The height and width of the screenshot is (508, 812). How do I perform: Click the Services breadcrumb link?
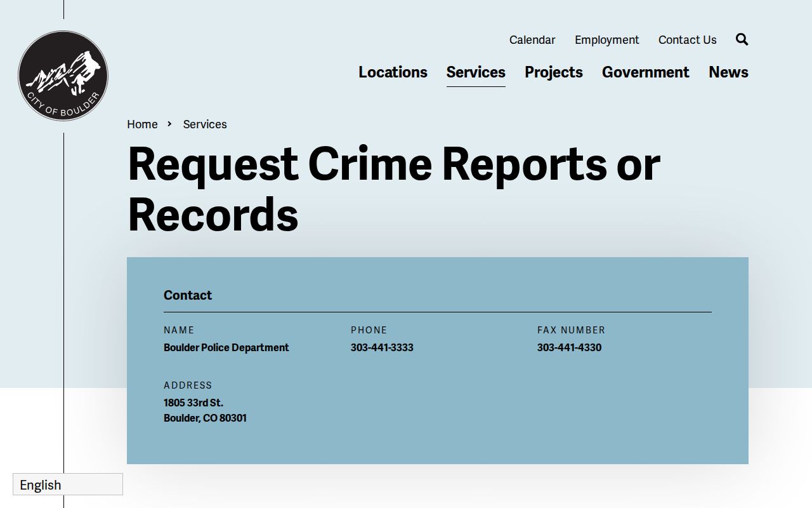(205, 124)
